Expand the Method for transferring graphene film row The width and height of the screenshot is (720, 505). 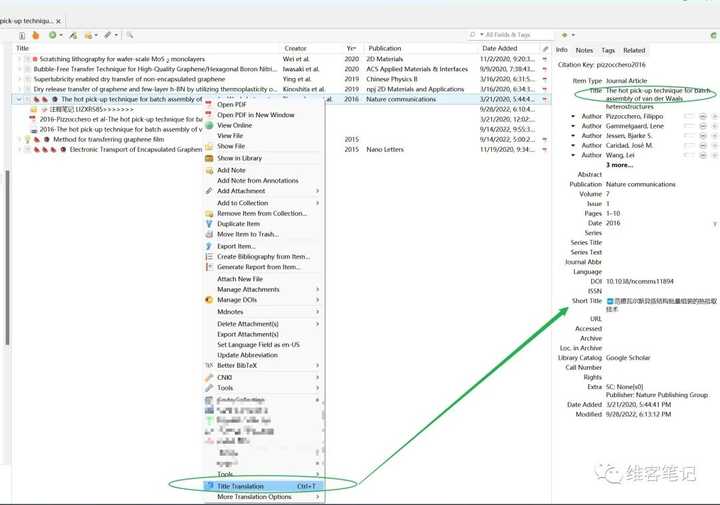click(x=19, y=139)
